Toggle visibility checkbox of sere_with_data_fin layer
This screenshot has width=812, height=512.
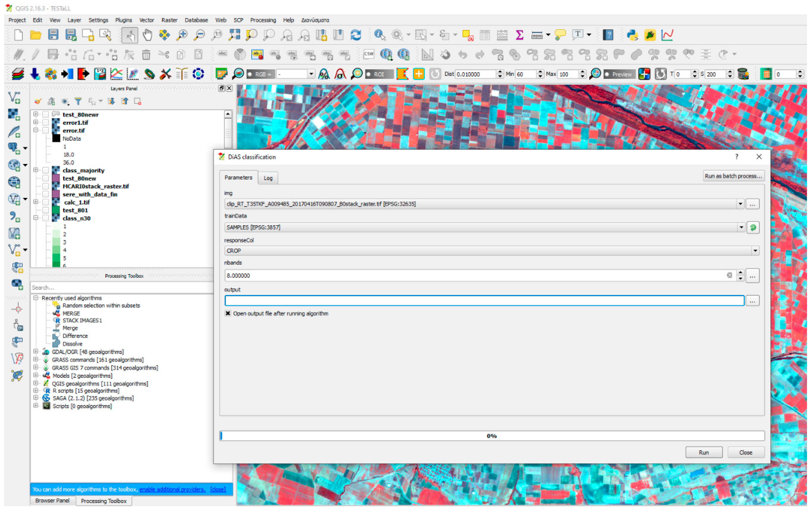(45, 194)
